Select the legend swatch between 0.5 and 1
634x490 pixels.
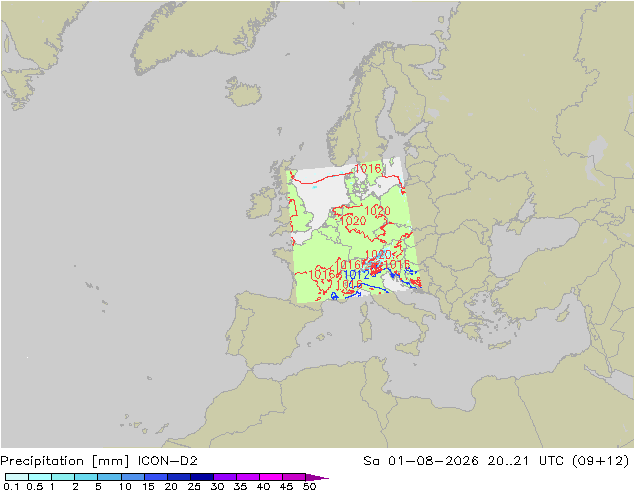click(40, 477)
